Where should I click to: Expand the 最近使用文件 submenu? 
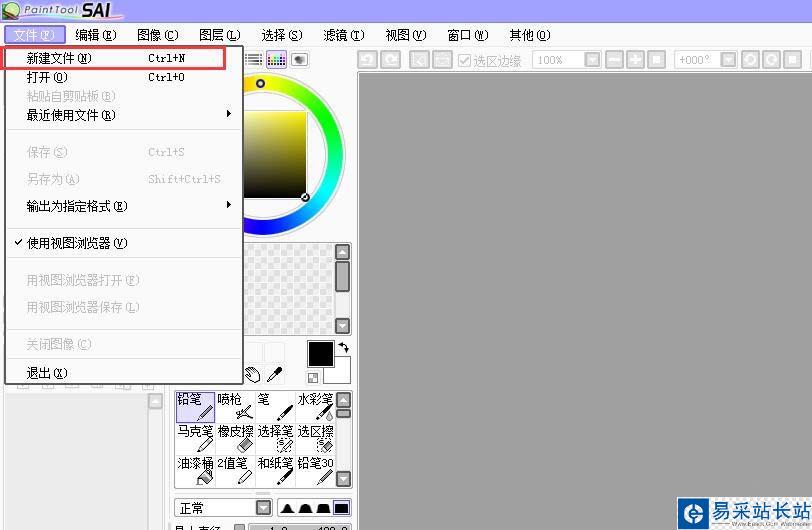tap(124, 114)
